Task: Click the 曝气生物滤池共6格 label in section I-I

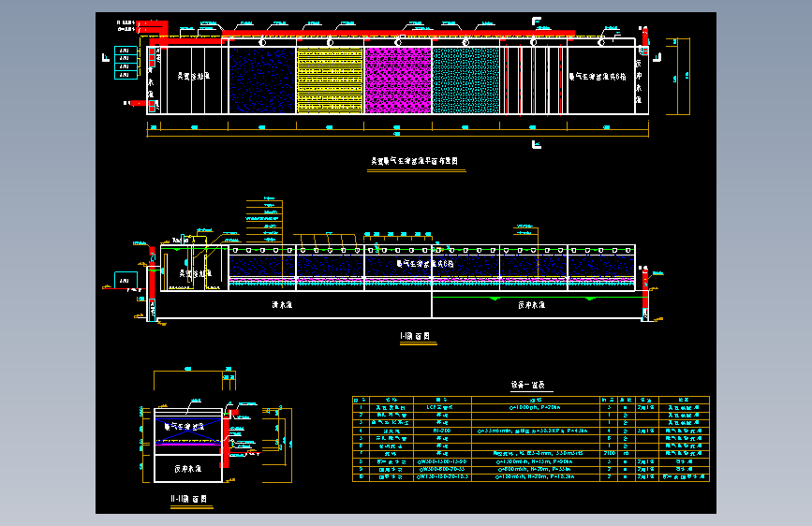Action: [x=425, y=264]
